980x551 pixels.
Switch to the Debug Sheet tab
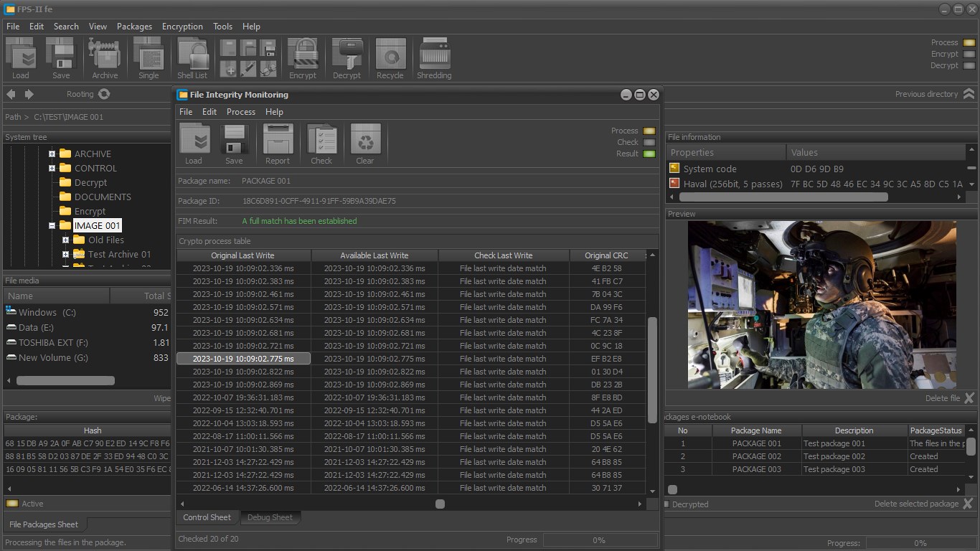tap(270, 517)
